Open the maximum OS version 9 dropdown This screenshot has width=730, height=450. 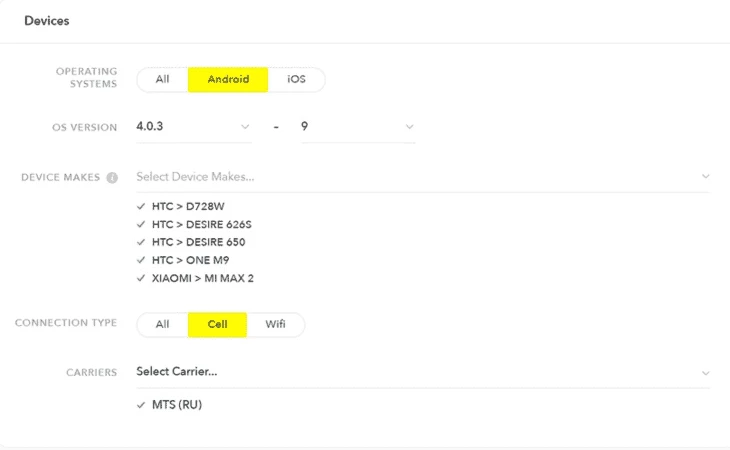pyautogui.click(x=358, y=127)
